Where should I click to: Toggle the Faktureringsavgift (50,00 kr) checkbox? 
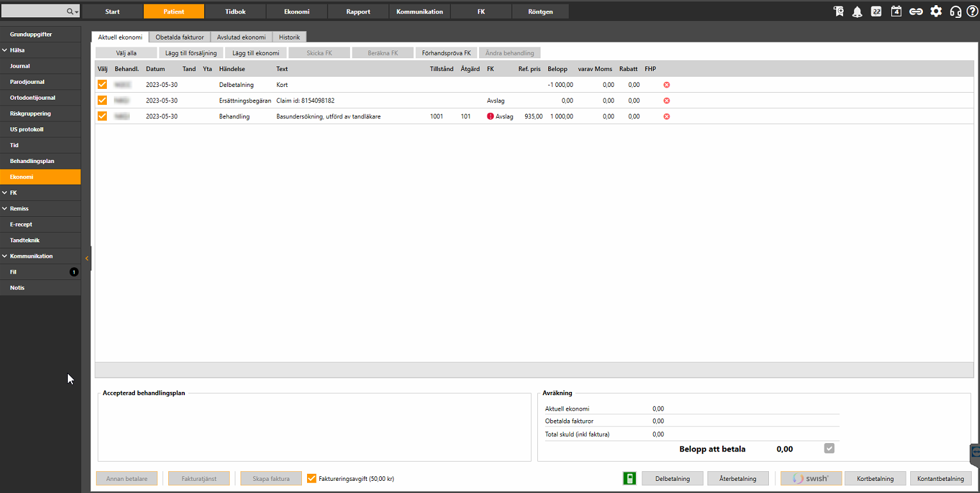[x=312, y=478]
